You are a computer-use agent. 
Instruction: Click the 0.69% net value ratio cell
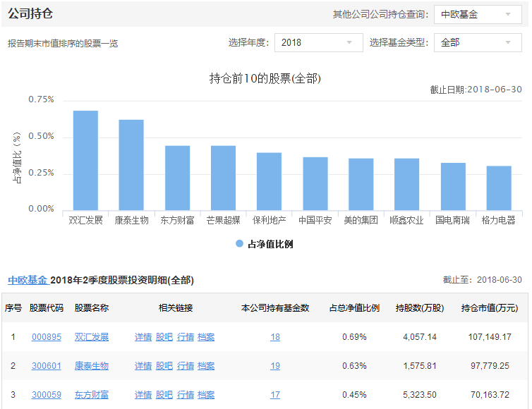coord(355,337)
